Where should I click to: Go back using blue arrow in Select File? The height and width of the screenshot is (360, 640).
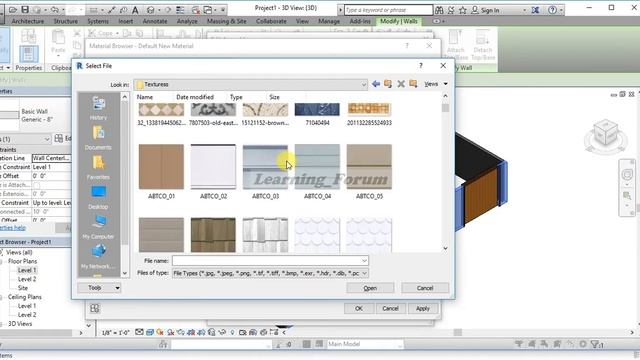pyautogui.click(x=376, y=84)
